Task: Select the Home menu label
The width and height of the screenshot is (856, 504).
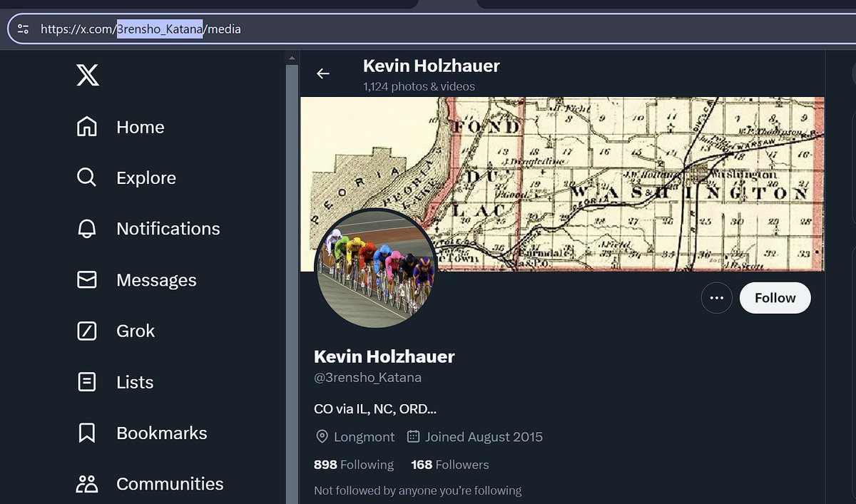Action: pos(141,127)
